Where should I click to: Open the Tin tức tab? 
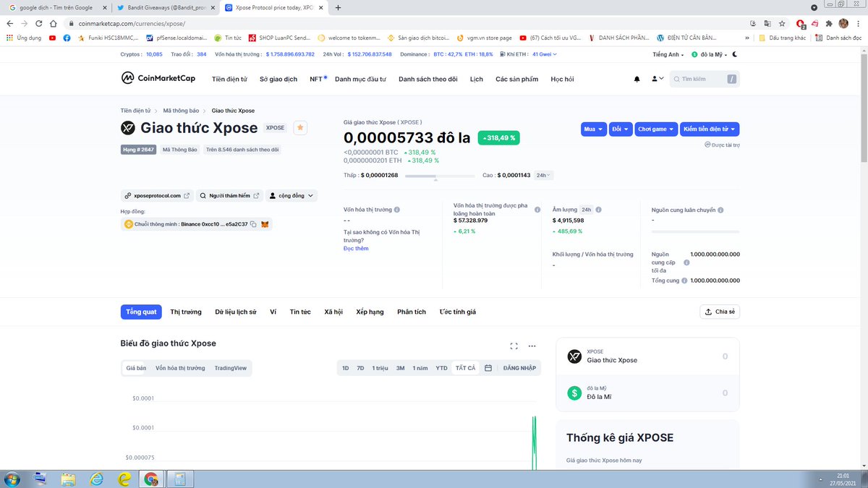coord(300,312)
